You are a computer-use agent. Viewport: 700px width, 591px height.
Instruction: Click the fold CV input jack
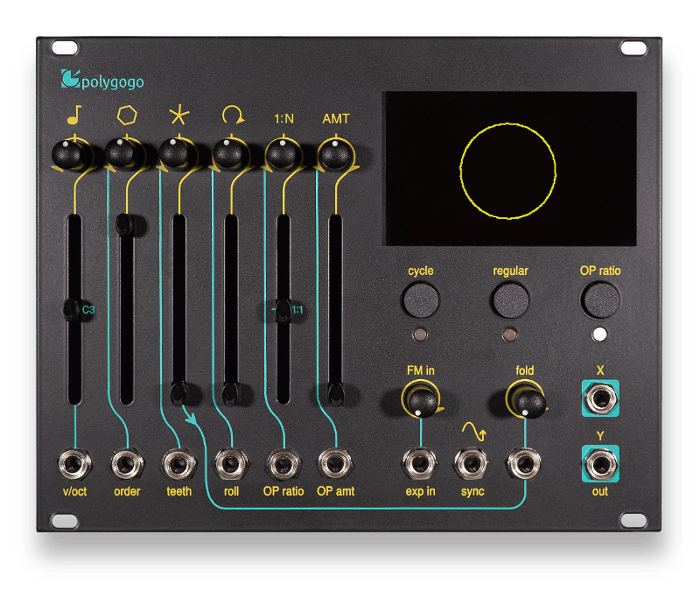(x=524, y=463)
